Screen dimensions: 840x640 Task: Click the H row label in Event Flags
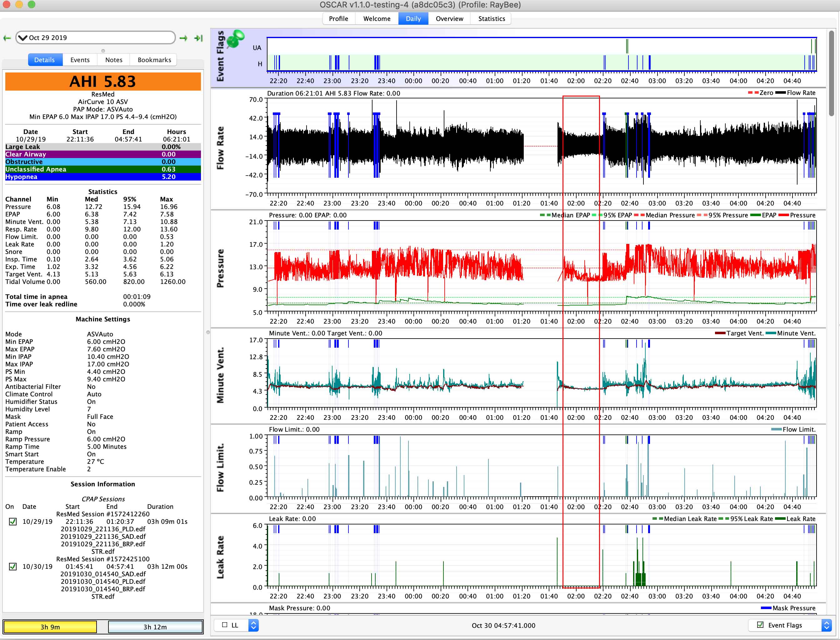pyautogui.click(x=260, y=64)
